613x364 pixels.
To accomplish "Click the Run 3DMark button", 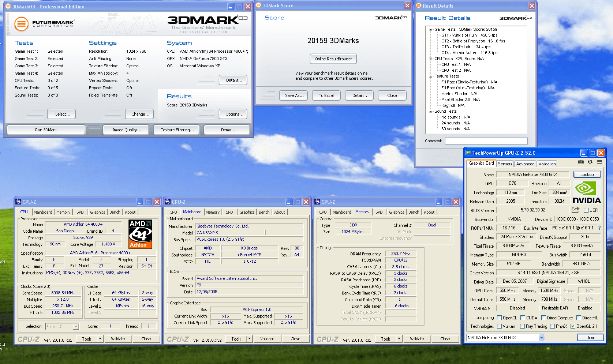I will coord(46,130).
